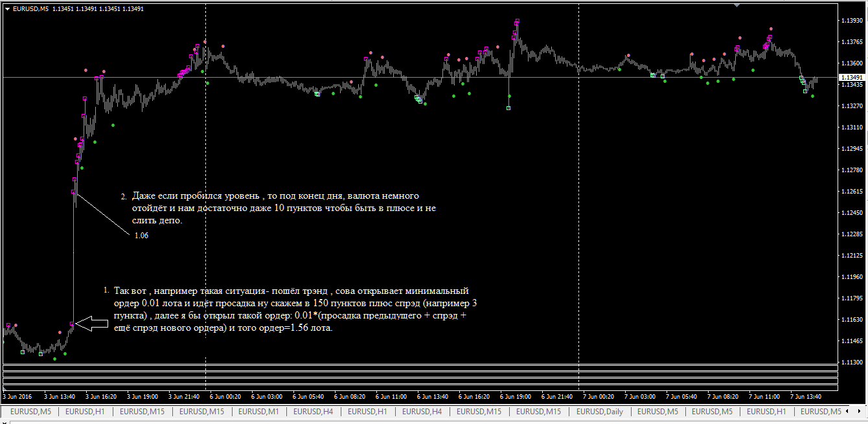Click the 1.13600 price scale label
868x424 pixels.
[851, 63]
